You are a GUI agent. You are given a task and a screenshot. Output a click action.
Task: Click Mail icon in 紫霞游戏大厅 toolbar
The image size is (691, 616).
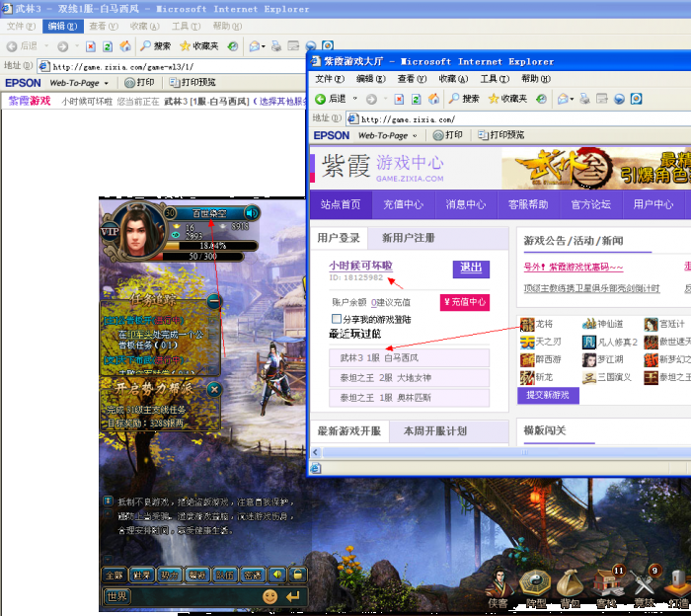point(563,99)
